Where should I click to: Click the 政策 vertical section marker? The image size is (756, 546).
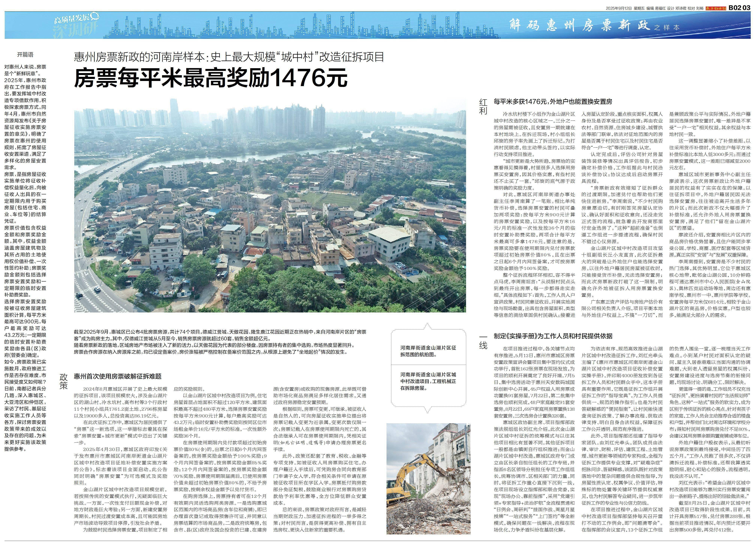(x=64, y=381)
